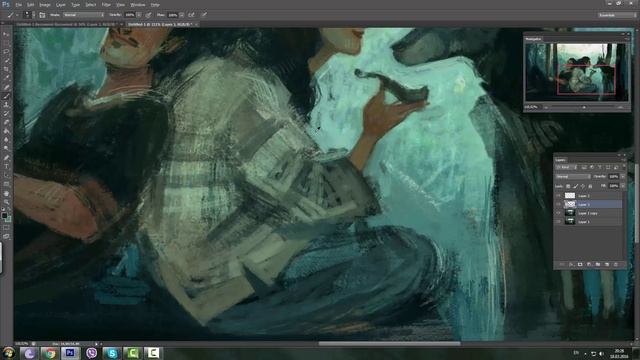The width and height of the screenshot is (640, 360).
Task: Open the Filter menu
Action: click(106, 5)
